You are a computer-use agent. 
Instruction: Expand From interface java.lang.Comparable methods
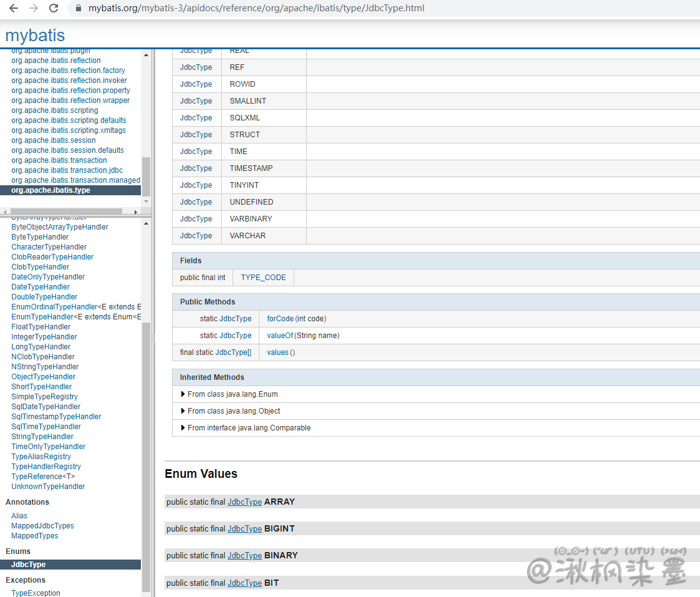183,428
